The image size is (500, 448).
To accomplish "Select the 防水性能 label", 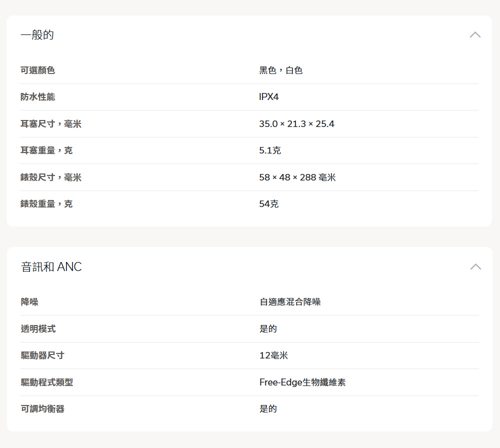I will click(37, 97).
